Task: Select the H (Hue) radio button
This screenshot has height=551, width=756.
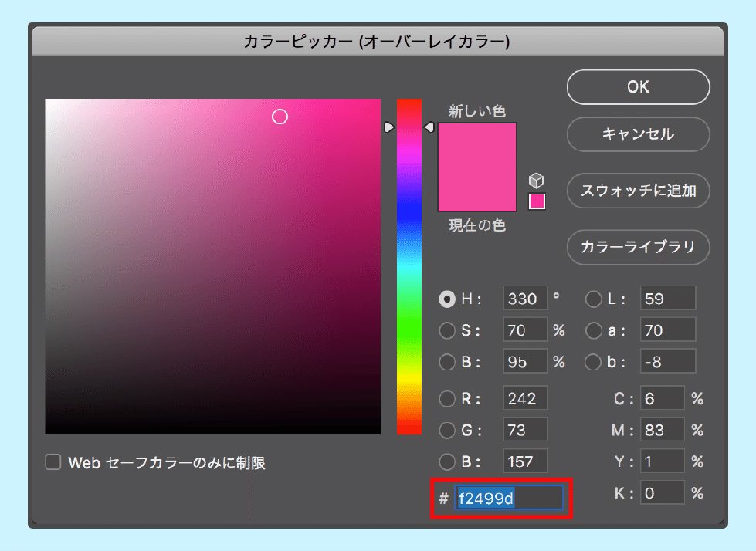Action: click(x=447, y=299)
